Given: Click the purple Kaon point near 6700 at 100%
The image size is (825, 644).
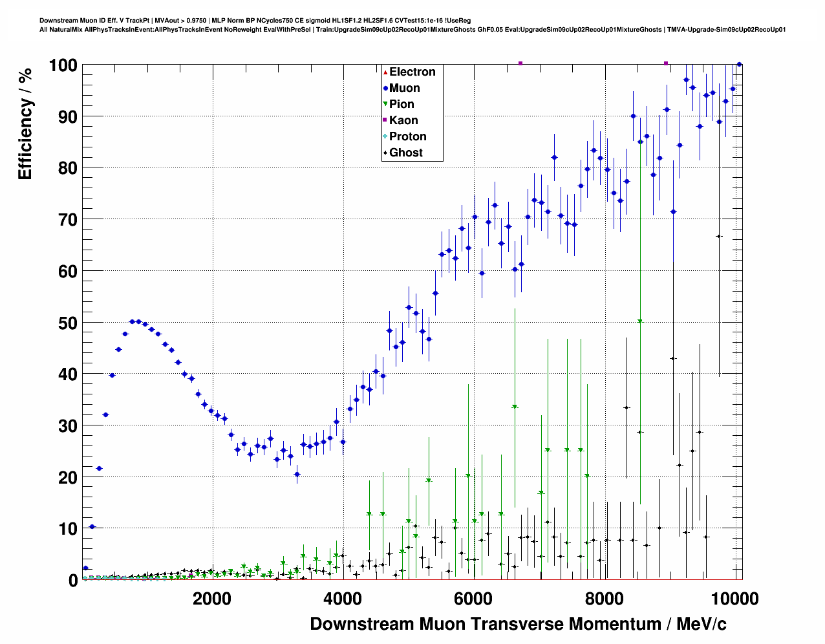Looking at the screenshot, I should click(x=520, y=63).
